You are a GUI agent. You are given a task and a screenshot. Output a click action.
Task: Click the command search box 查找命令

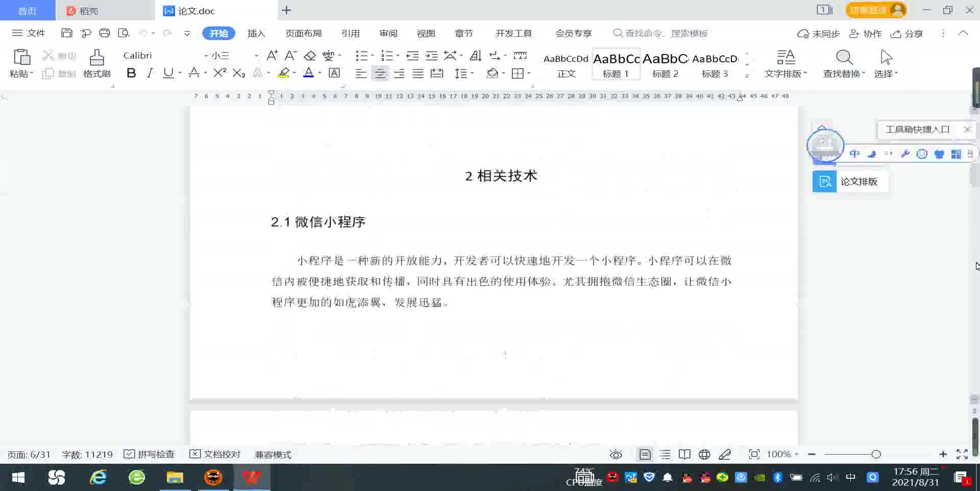660,33
